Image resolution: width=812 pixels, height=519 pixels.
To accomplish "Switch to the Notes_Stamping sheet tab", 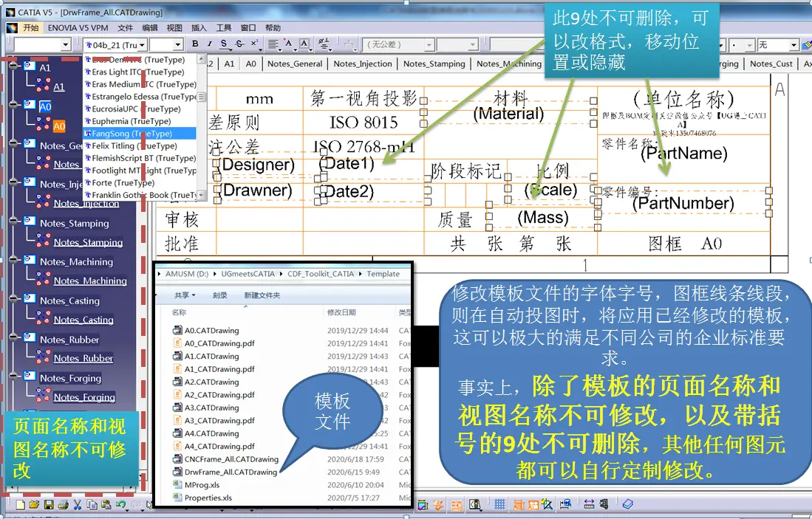I will point(434,63).
